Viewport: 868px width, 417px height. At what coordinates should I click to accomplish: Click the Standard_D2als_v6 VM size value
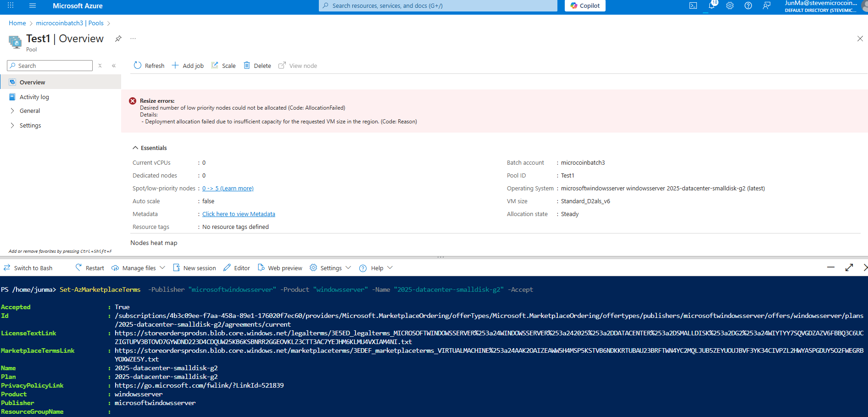585,201
